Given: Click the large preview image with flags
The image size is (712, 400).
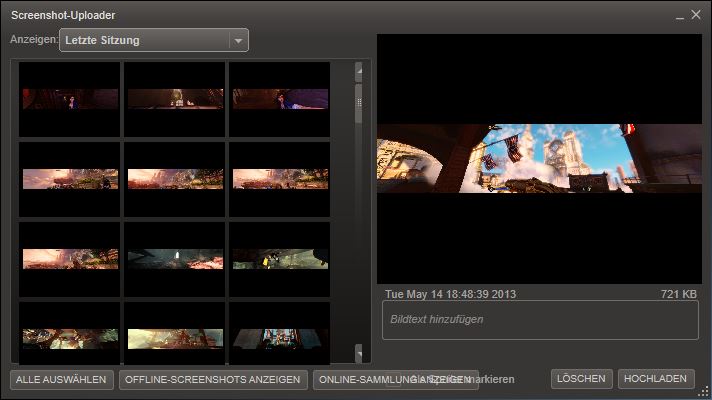Looking at the screenshot, I should click(539, 159).
